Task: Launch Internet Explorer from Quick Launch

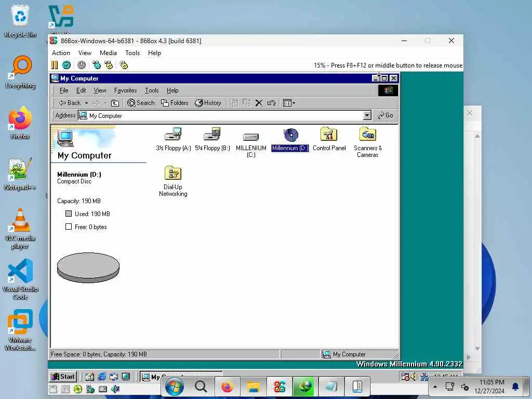Action: (x=102, y=376)
